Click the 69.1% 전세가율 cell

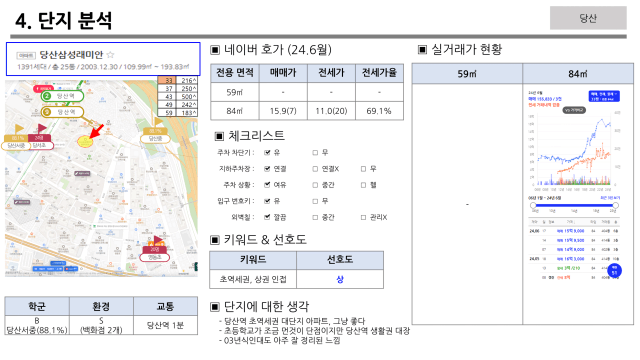(379, 111)
